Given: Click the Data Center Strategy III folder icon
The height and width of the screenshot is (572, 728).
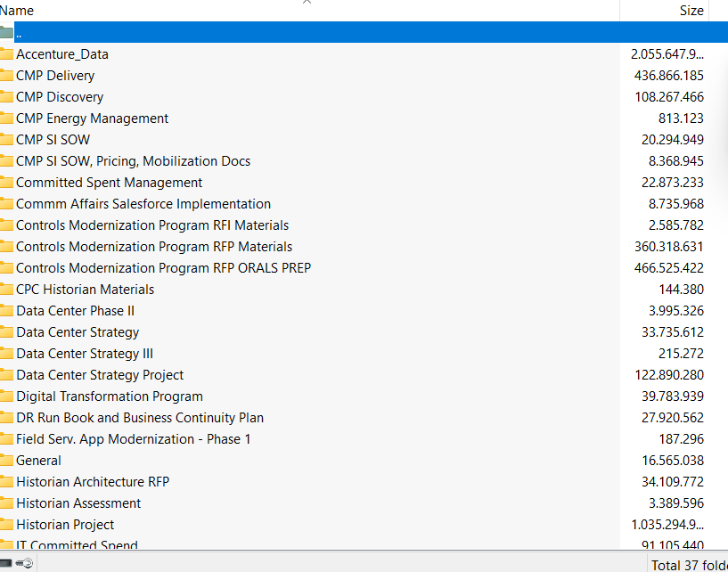Looking at the screenshot, I should [7, 354].
